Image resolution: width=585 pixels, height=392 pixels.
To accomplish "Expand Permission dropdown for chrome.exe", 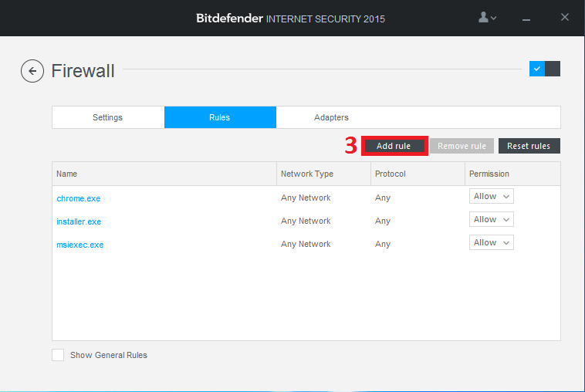I will coord(492,196).
